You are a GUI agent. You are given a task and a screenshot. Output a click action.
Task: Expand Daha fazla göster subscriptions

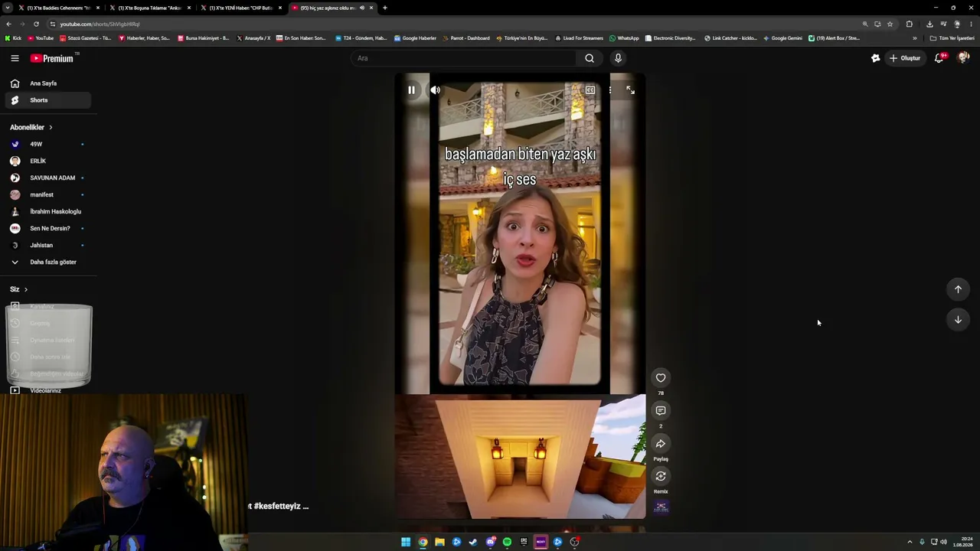point(48,262)
